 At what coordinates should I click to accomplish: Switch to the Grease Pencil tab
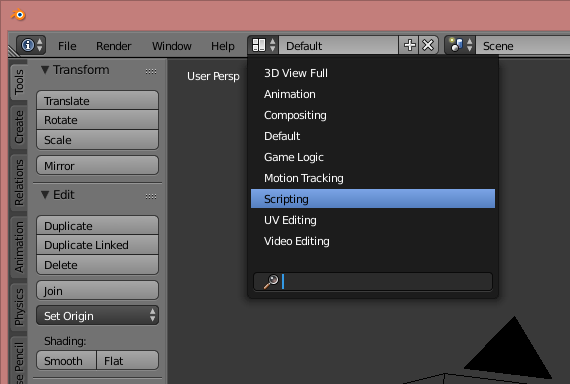pos(19,361)
